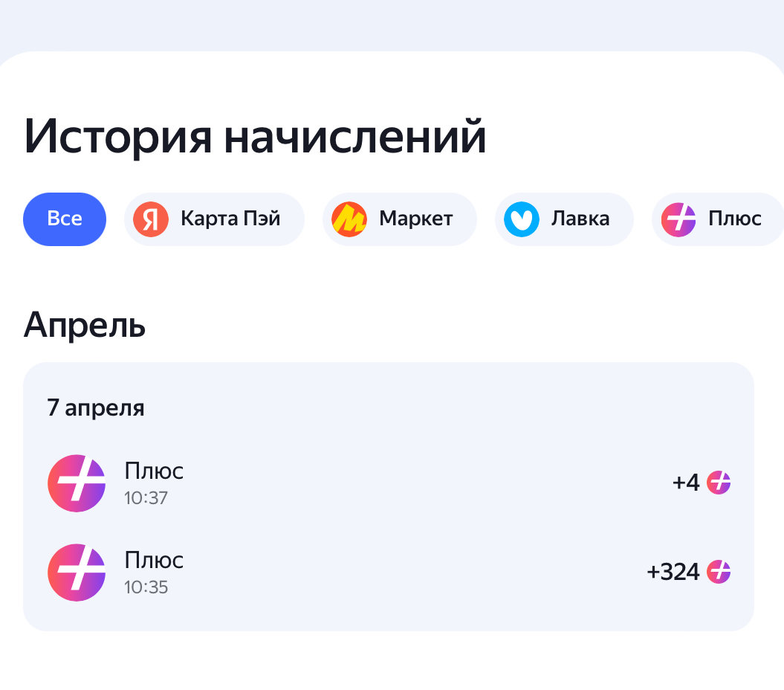Viewport: 784px width, 690px height.
Task: Click the +4 points amount
Action: tap(685, 483)
